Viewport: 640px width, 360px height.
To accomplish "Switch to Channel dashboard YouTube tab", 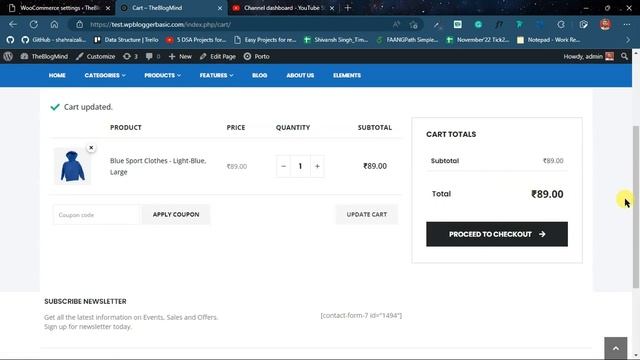I will coord(282,8).
